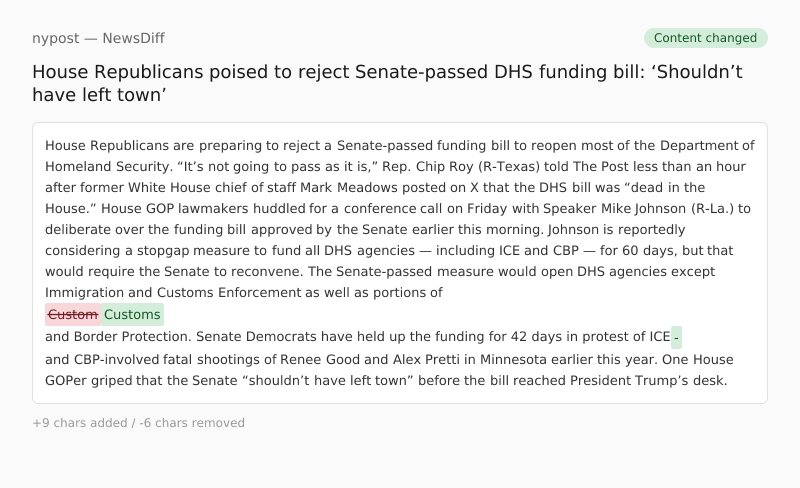Click the "+9 chars added / -6 chars removed" summary
Viewport: 800px width, 488px height.
click(x=138, y=423)
